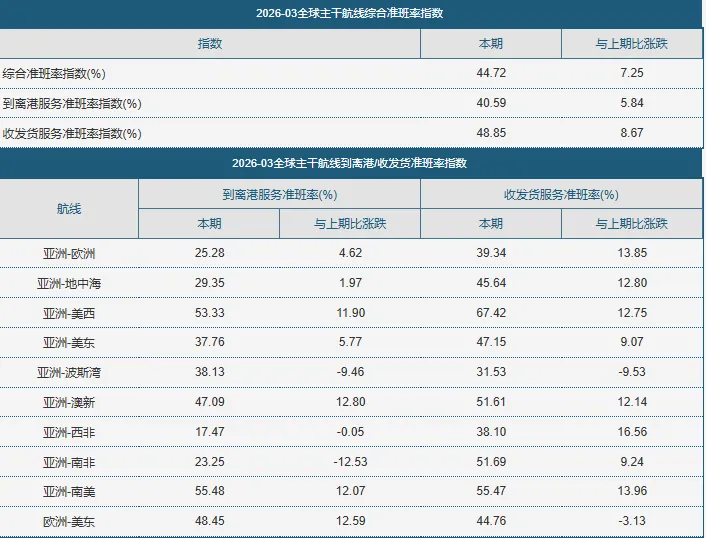Select the 亚洲-地中海 route row
This screenshot has height=538, width=706.
pyautogui.click(x=351, y=283)
